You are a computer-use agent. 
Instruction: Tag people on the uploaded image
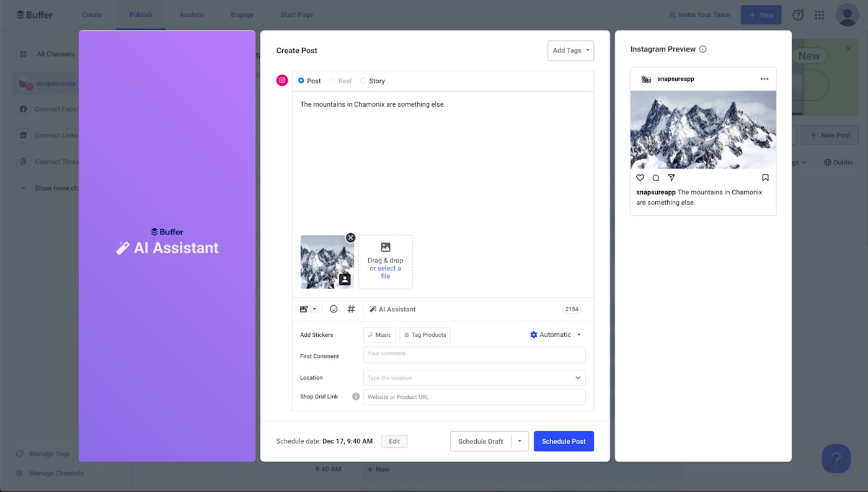(345, 280)
